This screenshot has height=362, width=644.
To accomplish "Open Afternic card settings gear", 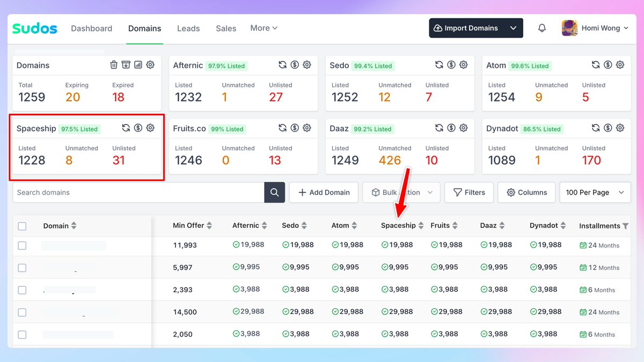I will click(x=307, y=65).
